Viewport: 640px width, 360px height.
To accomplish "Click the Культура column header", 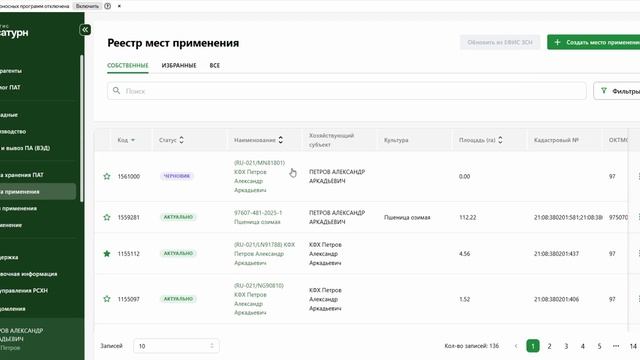I will (396, 140).
